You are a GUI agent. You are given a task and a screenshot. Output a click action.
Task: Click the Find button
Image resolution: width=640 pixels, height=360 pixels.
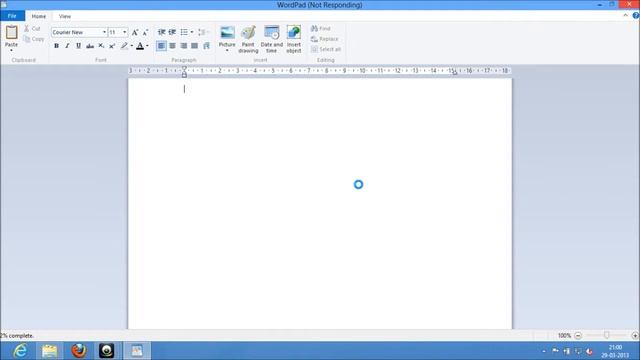(x=321, y=29)
